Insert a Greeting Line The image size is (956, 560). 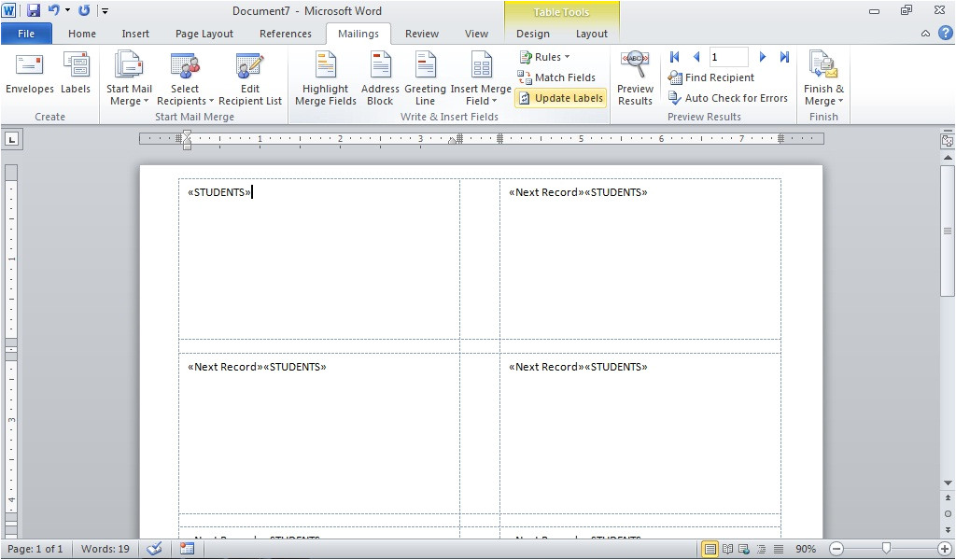point(425,77)
